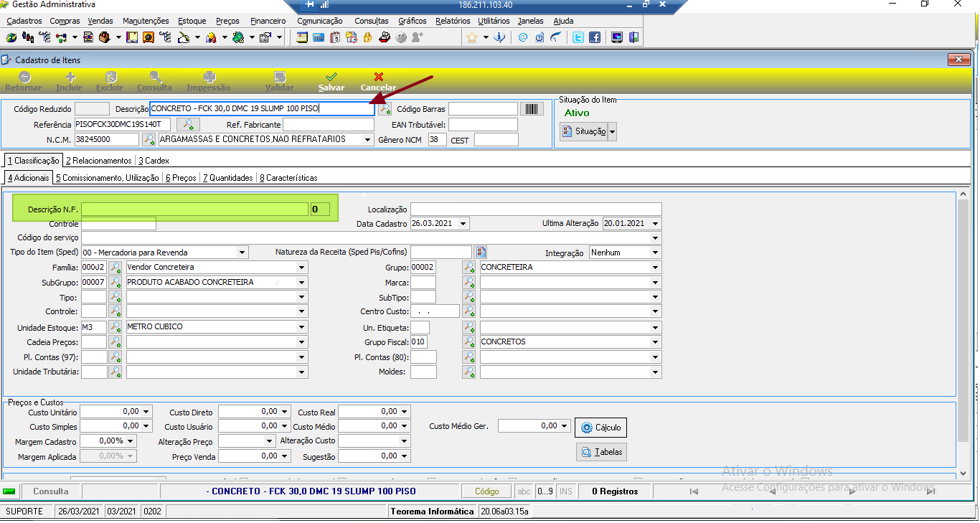This screenshot has height=523, width=980.
Task: Click into the Descrição N.F. field
Action: [194, 209]
